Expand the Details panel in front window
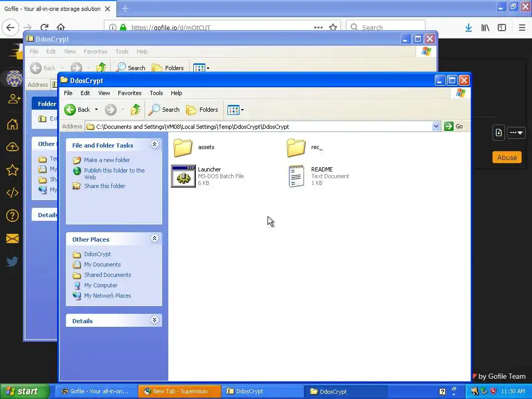Image resolution: width=532 pixels, height=399 pixels. point(154,320)
